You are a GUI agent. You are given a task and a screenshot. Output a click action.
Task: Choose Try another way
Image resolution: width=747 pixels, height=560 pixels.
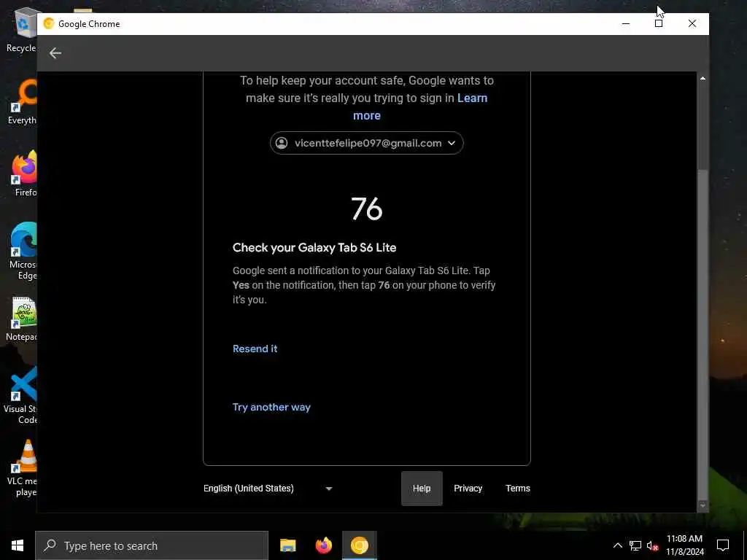[x=271, y=407]
